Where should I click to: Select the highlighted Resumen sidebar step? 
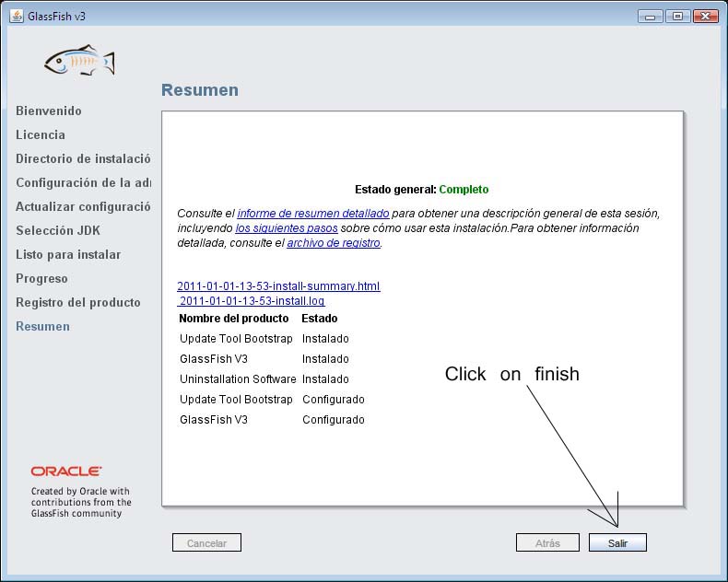[42, 326]
